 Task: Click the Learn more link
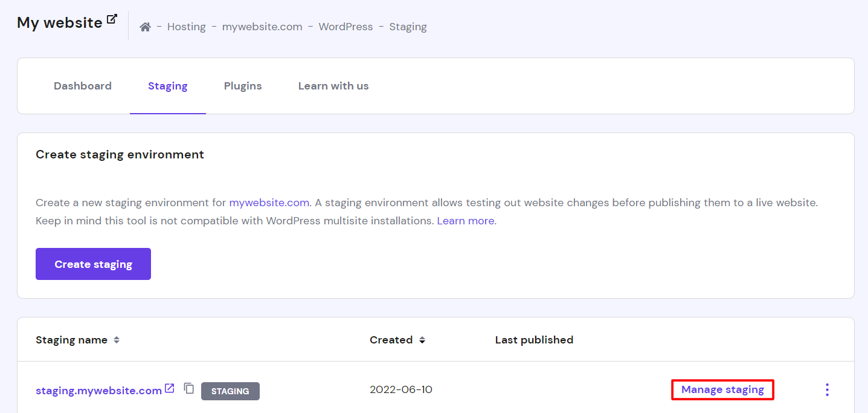(465, 220)
